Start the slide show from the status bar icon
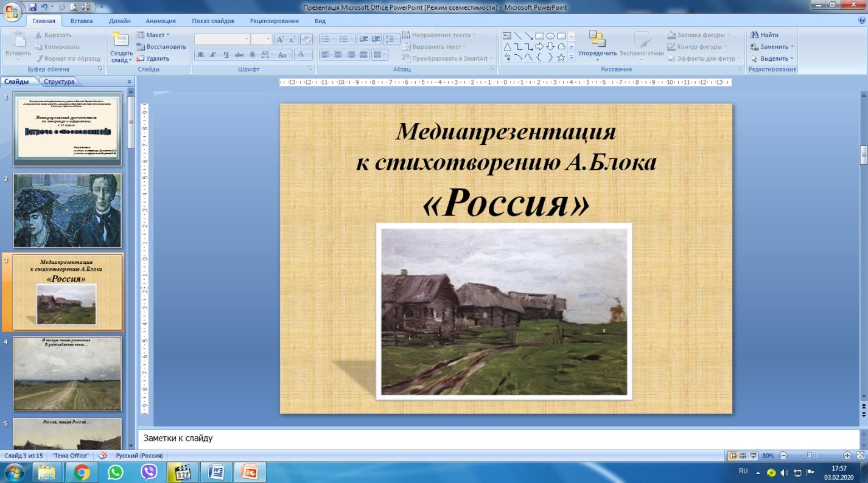This screenshot has height=483, width=868. pos(753,456)
